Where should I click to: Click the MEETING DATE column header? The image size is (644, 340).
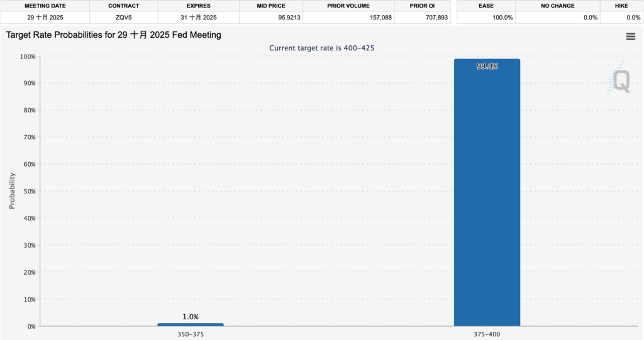tap(45, 6)
